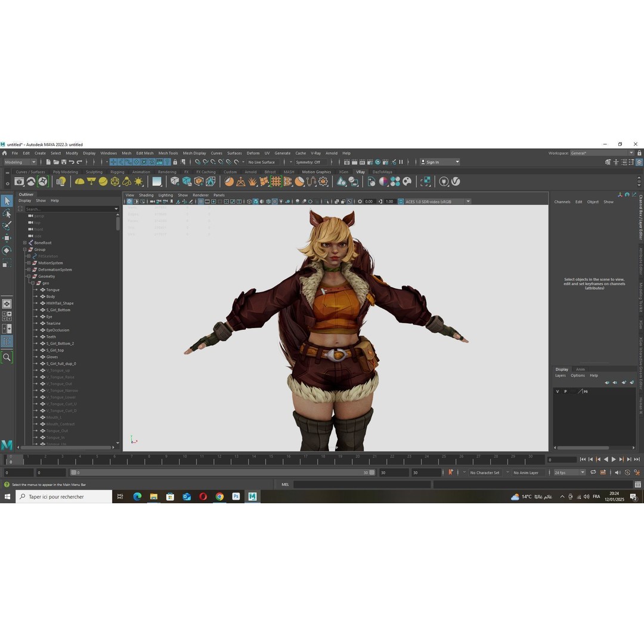
Task: Click the V-Ray mesh light shelf icon
Action: tap(115, 181)
